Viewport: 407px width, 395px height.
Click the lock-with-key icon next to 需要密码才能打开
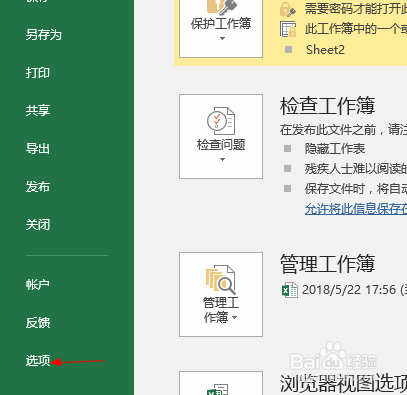[288, 9]
